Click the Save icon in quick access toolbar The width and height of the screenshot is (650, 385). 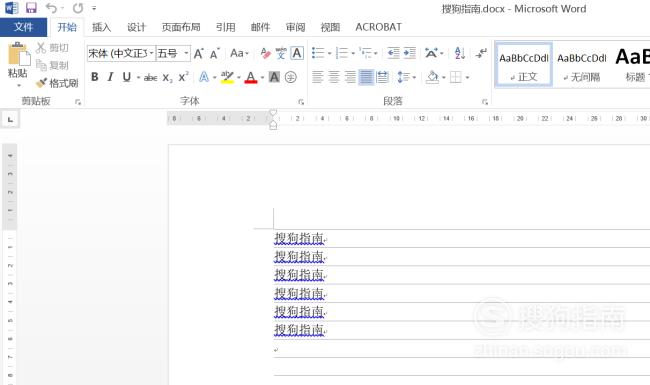click(x=31, y=7)
